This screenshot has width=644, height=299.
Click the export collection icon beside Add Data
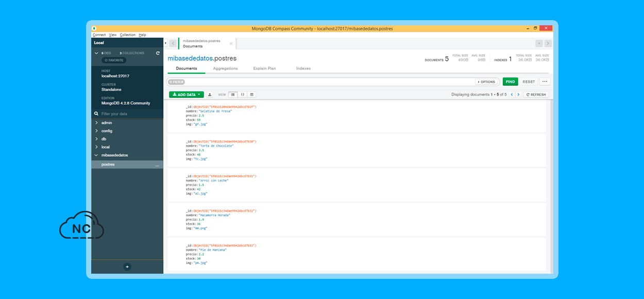click(x=210, y=95)
